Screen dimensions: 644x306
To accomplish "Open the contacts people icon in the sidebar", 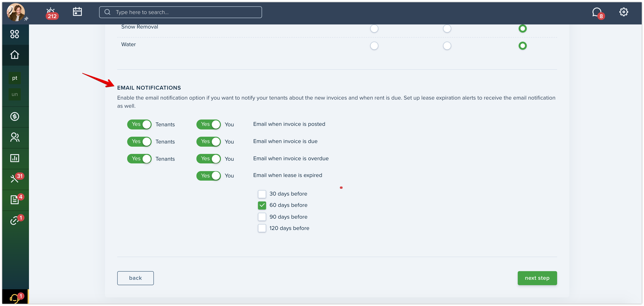I will coord(14,137).
